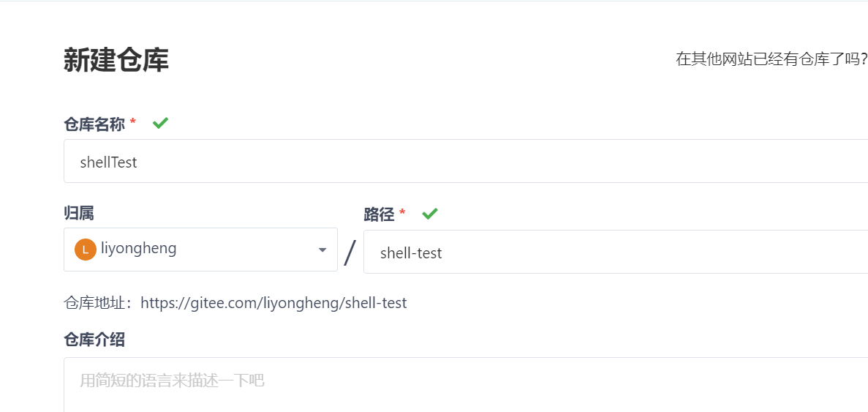The height and width of the screenshot is (412, 868).
Task: Click the 归属 field label
Action: [79, 213]
